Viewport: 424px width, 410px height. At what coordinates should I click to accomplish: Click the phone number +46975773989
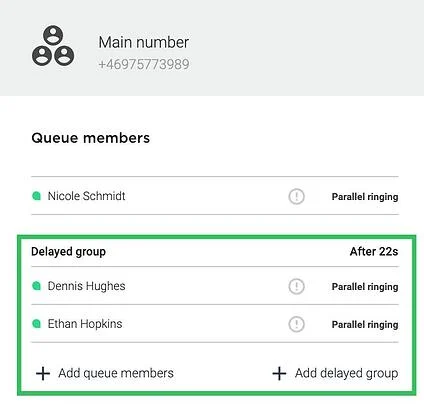coord(144,64)
